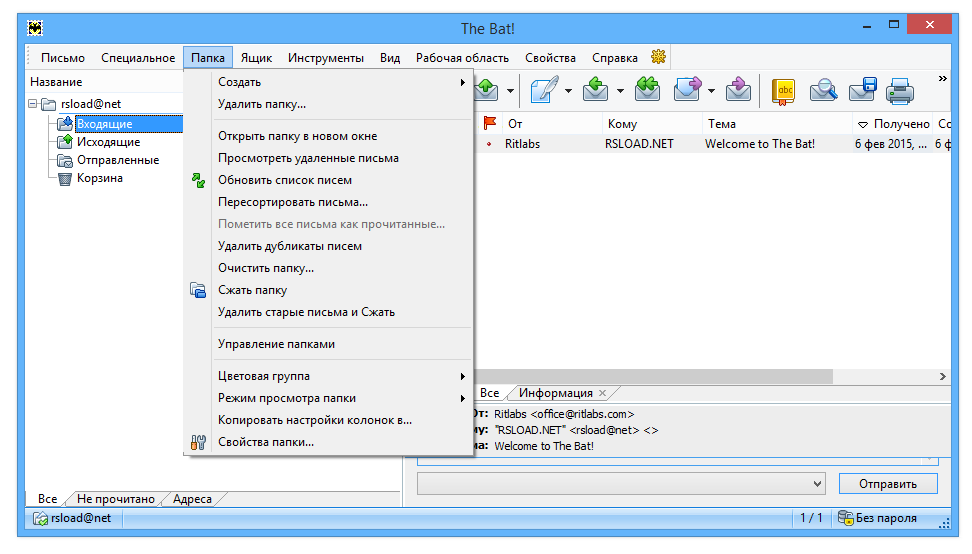
Task: Choose Удалить папку... menu entry
Action: [329, 104]
